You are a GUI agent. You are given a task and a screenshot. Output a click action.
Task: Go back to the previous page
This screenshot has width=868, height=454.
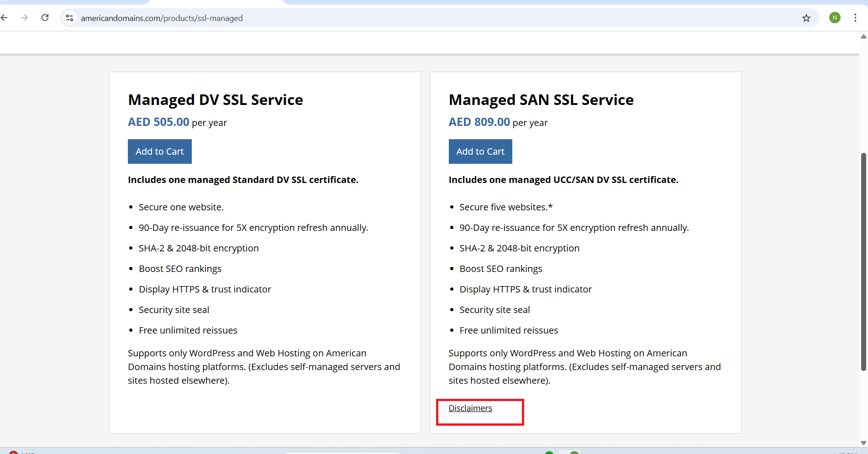tap(5, 18)
